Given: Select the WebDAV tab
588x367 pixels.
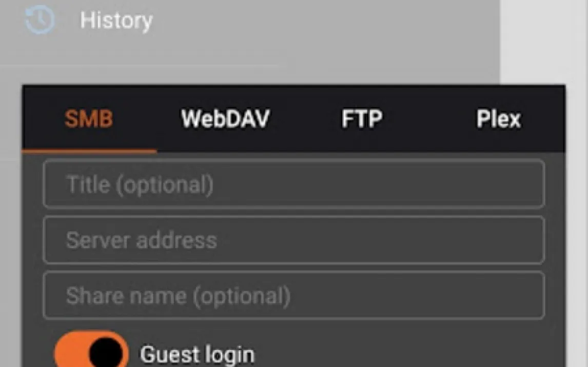Looking at the screenshot, I should [x=225, y=119].
